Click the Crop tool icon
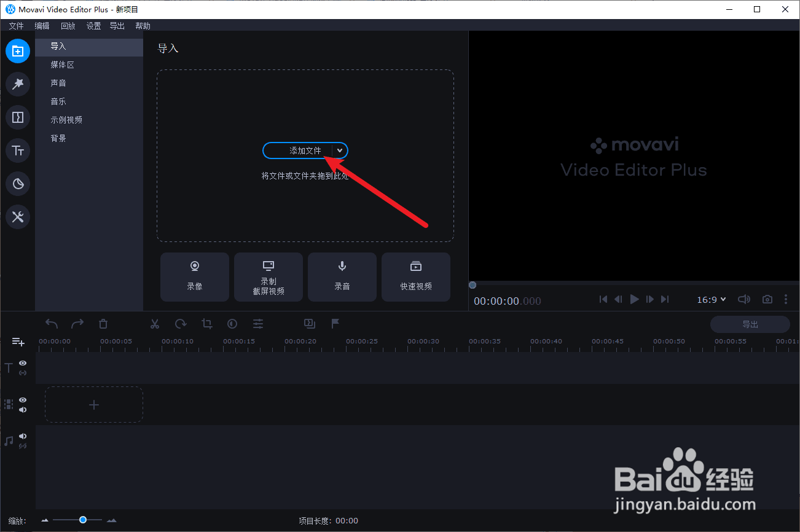Screen dimensions: 800x532 pos(206,324)
